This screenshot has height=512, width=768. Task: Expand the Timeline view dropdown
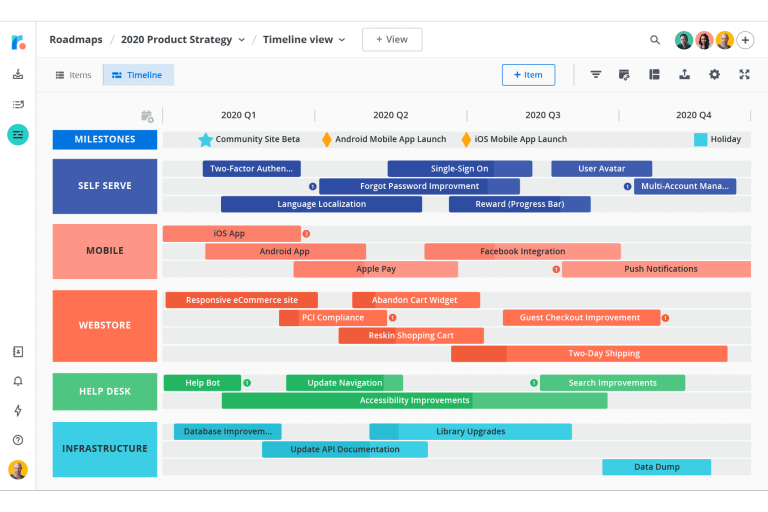click(342, 40)
